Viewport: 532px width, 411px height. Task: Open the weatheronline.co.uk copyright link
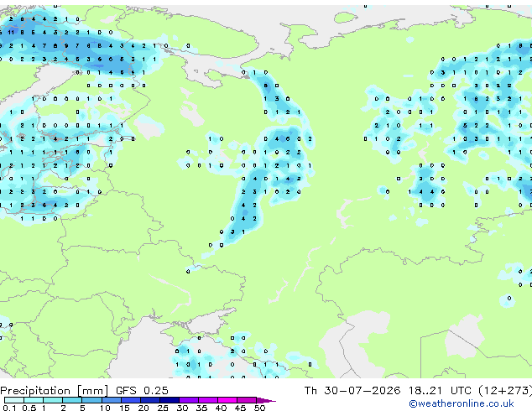tap(462, 403)
